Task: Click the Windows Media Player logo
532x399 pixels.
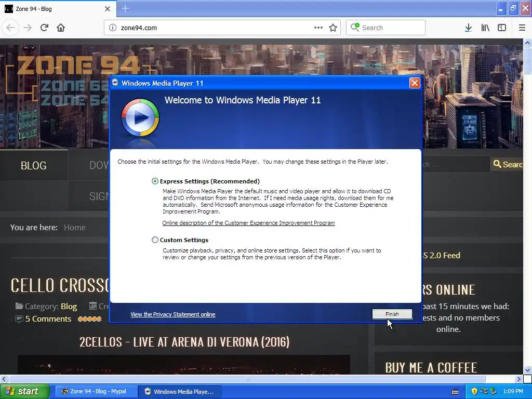Action: [x=140, y=117]
